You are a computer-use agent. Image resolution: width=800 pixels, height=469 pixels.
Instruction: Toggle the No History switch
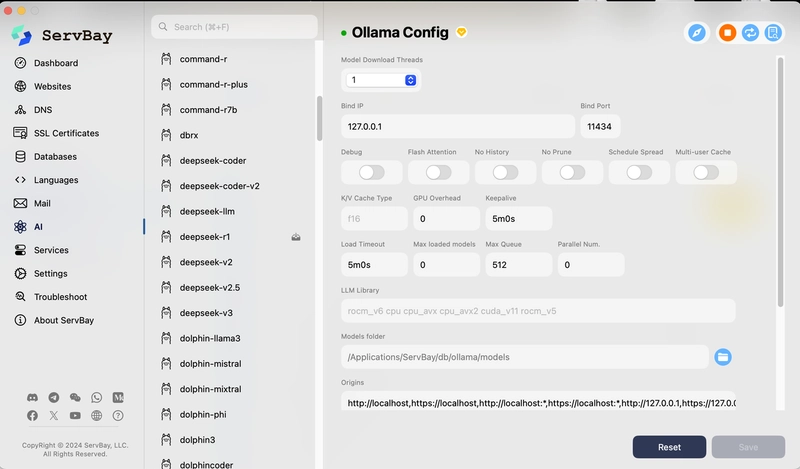pyautogui.click(x=505, y=172)
